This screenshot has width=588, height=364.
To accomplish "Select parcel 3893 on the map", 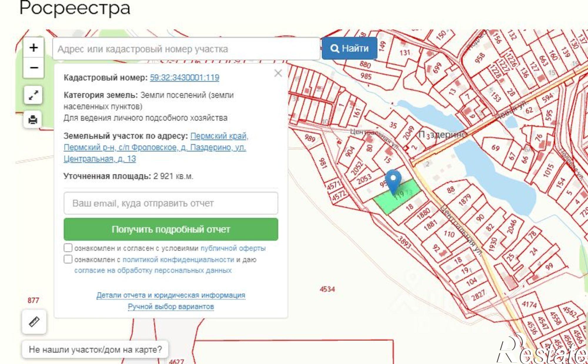I will click(x=404, y=243).
